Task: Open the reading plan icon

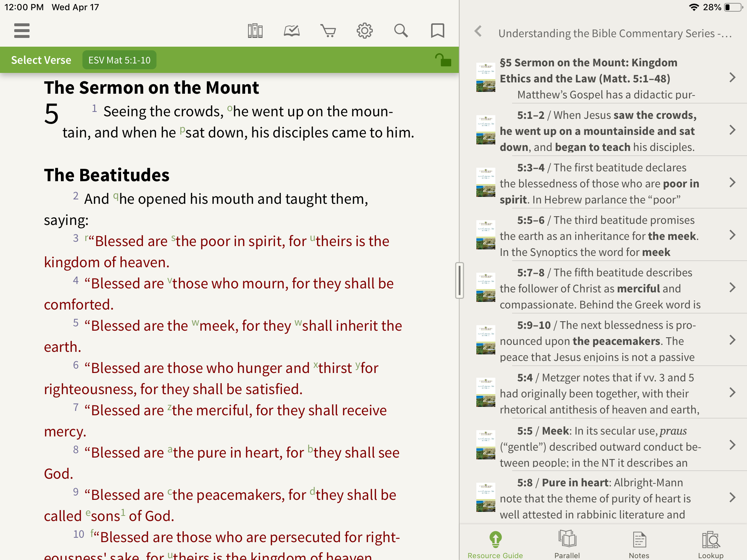Action: 292,31
